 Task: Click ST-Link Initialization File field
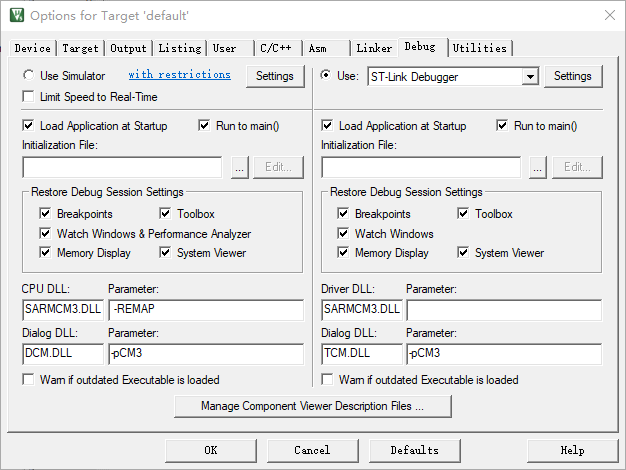pyautogui.click(x=421, y=167)
